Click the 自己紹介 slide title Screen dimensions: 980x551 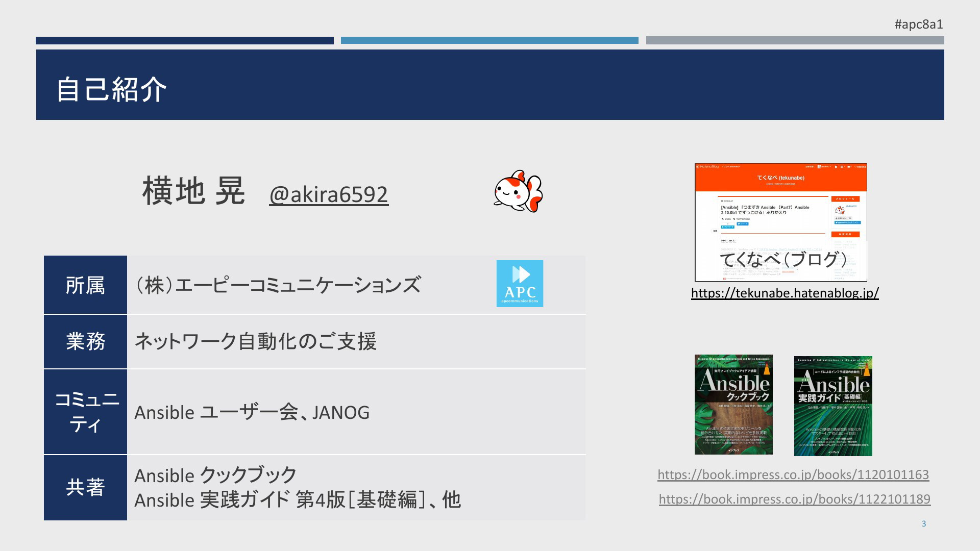[x=111, y=89]
